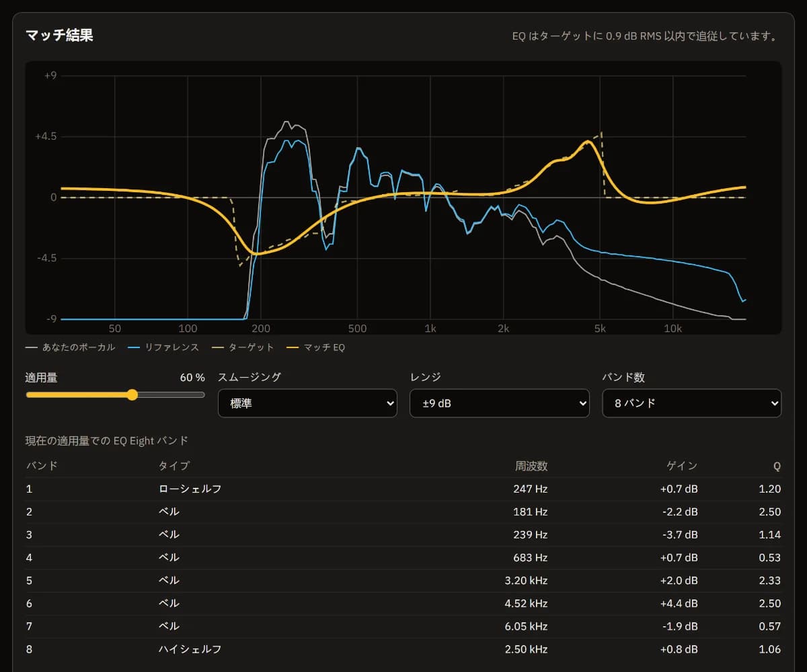
Task: Click the 181 Hz frequency cell
Action: pos(531,511)
